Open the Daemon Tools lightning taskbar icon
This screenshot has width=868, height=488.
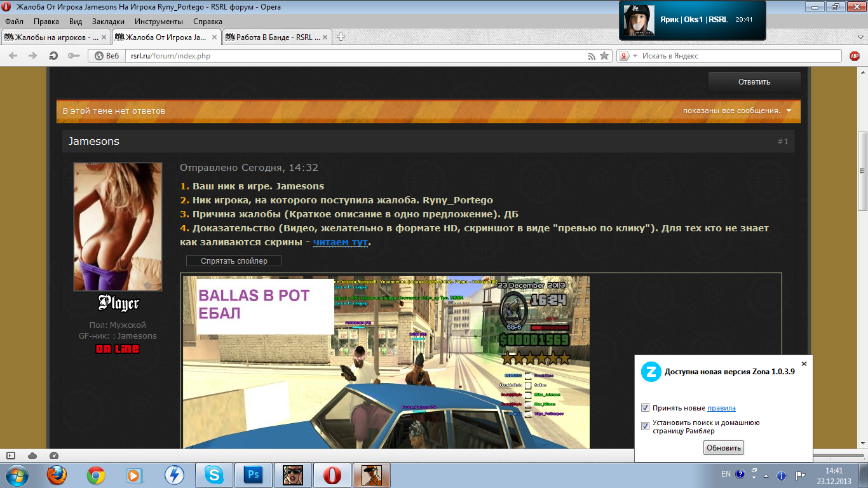[173, 475]
